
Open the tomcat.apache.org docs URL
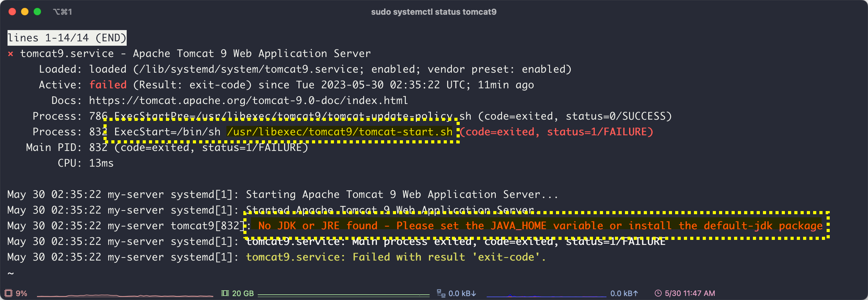coord(248,101)
